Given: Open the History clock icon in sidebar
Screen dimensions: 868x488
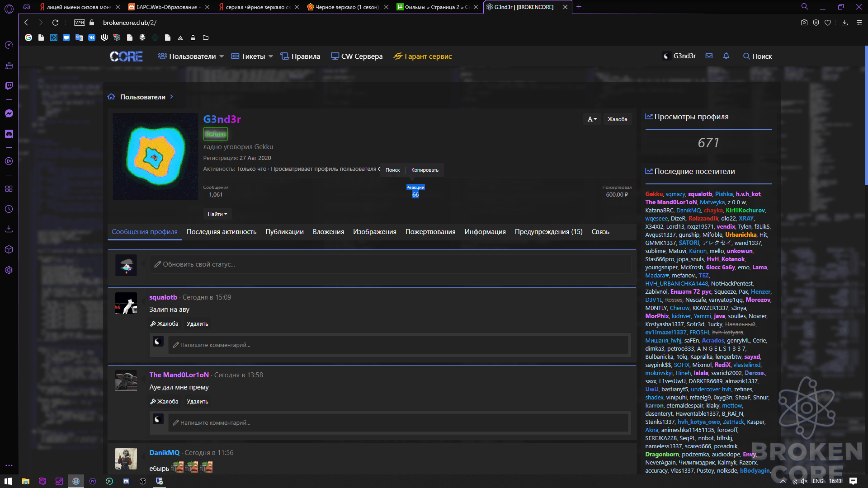Looking at the screenshot, I should pos(9,209).
